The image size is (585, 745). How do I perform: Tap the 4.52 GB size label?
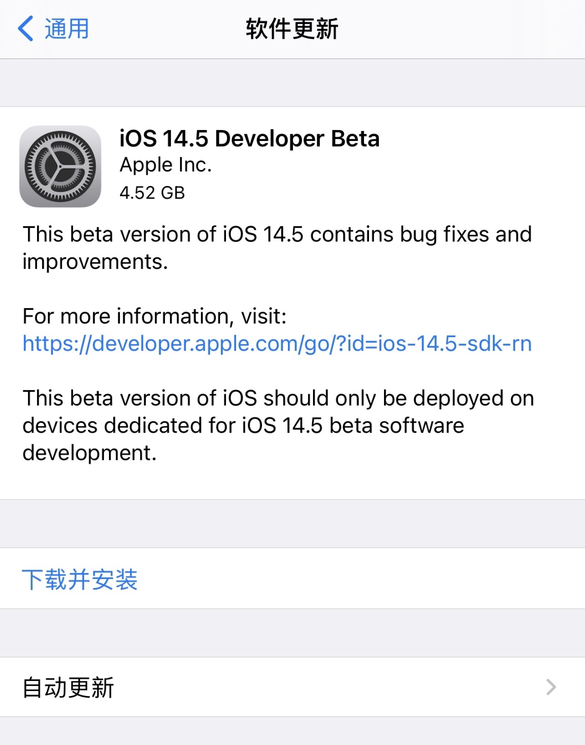coord(152,193)
